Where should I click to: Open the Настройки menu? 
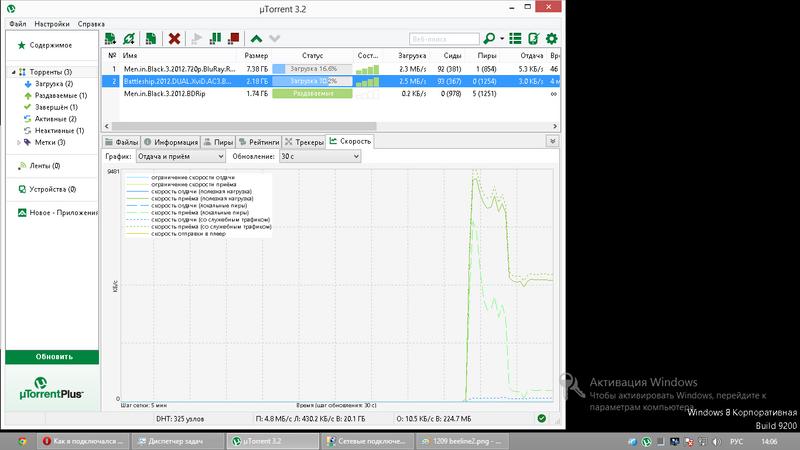tap(52, 23)
